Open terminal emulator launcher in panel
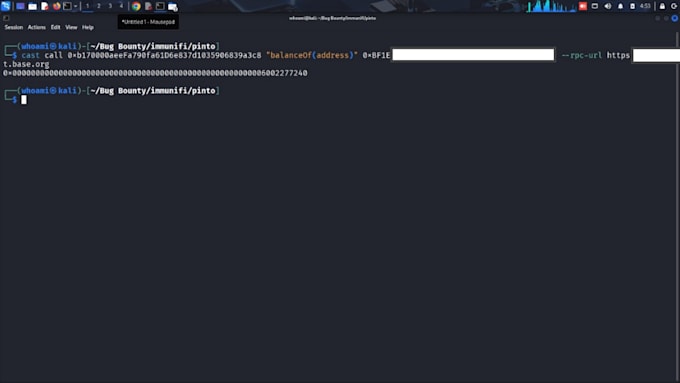This screenshot has width=680, height=383. click(x=67, y=6)
